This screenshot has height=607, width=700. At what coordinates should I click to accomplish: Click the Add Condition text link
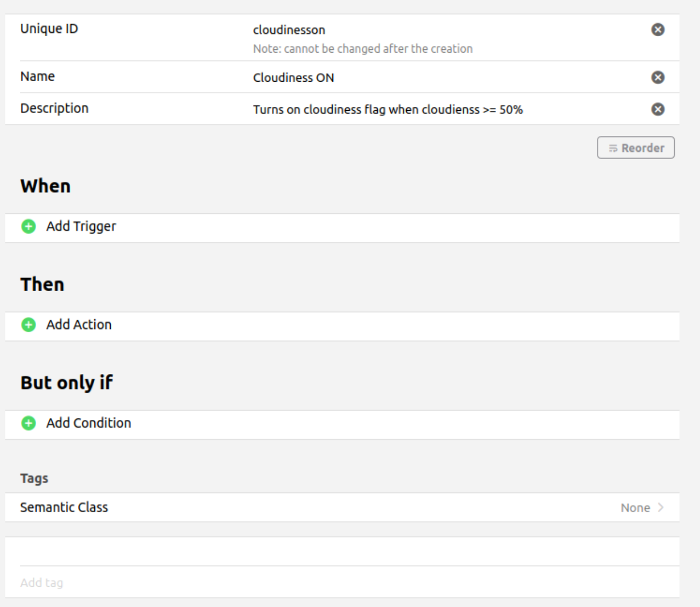pos(89,423)
